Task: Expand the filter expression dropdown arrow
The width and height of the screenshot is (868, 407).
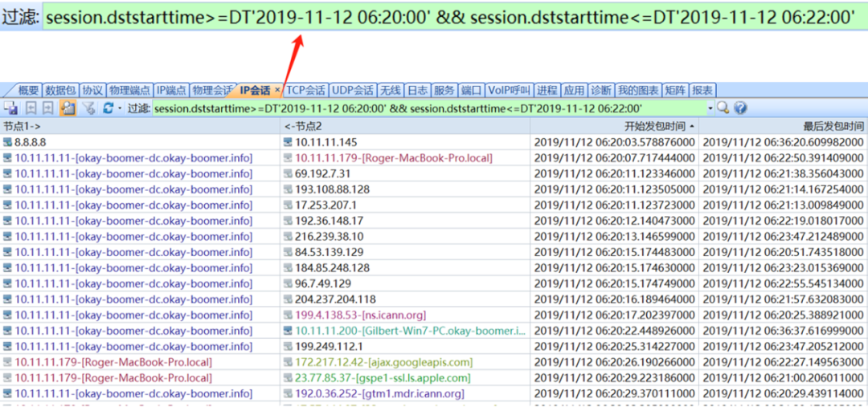Action: pos(710,108)
